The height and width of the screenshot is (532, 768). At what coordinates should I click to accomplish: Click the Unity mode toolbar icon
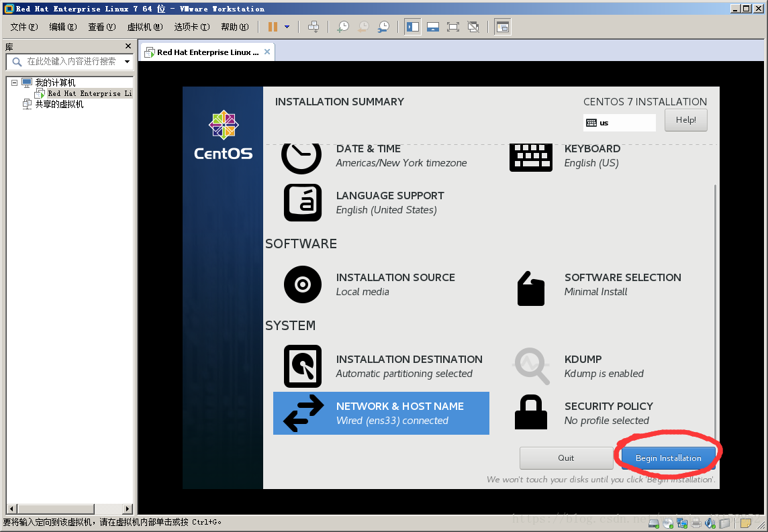tap(473, 27)
